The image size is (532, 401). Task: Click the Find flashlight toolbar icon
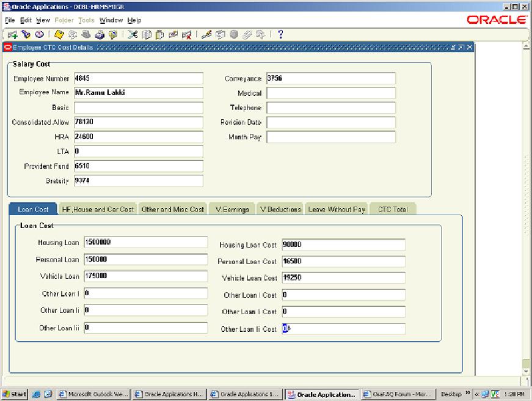tap(26, 35)
